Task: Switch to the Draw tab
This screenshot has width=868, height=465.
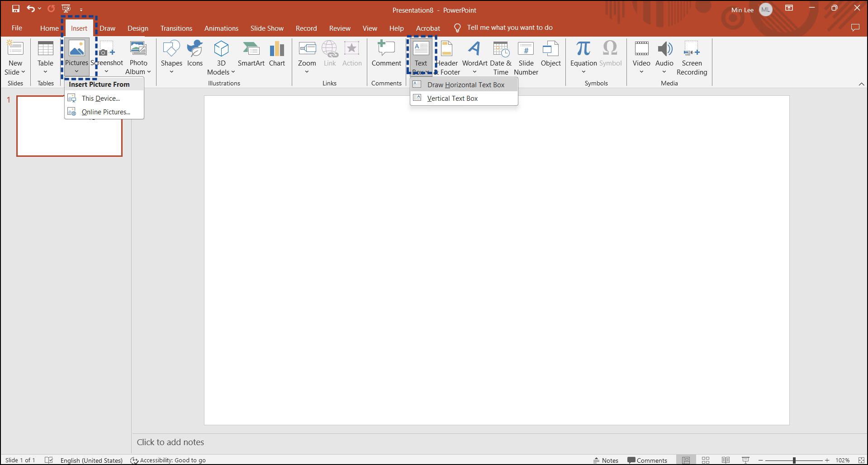Action: click(107, 28)
